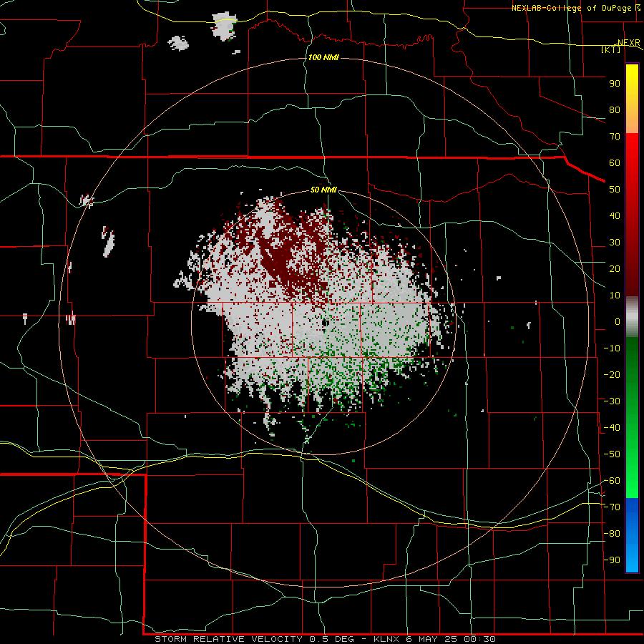644x644 pixels.
Task: Select the light blue segment near -90
Action: 632,559
